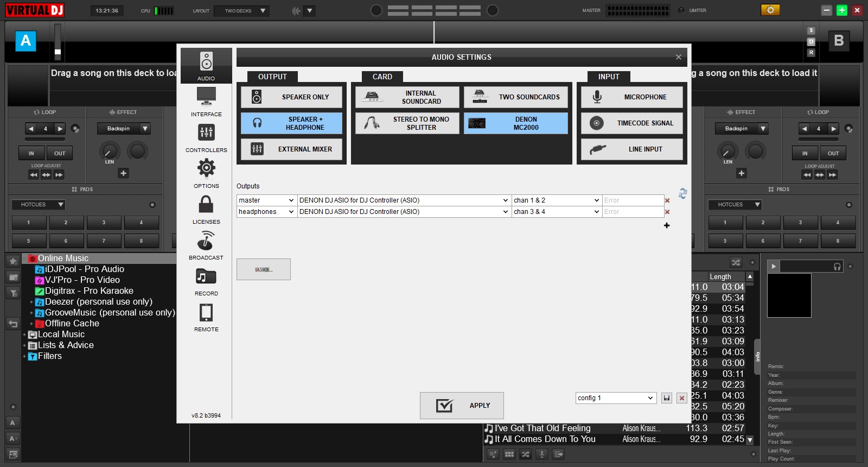Image resolution: width=868 pixels, height=467 pixels.
Task: Open the headphones row sound device dropdown
Action: 404,212
